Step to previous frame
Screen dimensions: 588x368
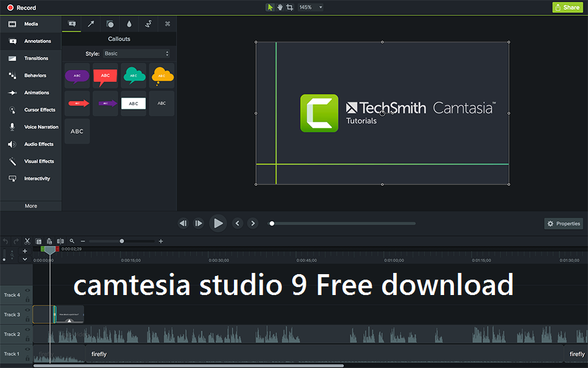pyautogui.click(x=183, y=223)
